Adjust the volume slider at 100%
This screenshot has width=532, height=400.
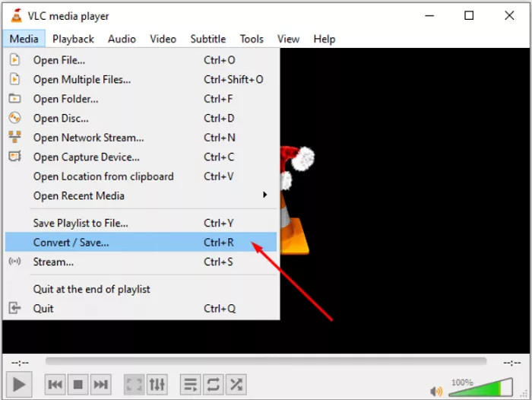coord(480,387)
